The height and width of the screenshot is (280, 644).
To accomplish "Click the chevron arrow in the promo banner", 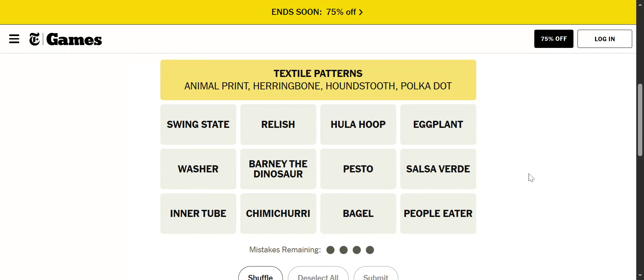I will (361, 12).
